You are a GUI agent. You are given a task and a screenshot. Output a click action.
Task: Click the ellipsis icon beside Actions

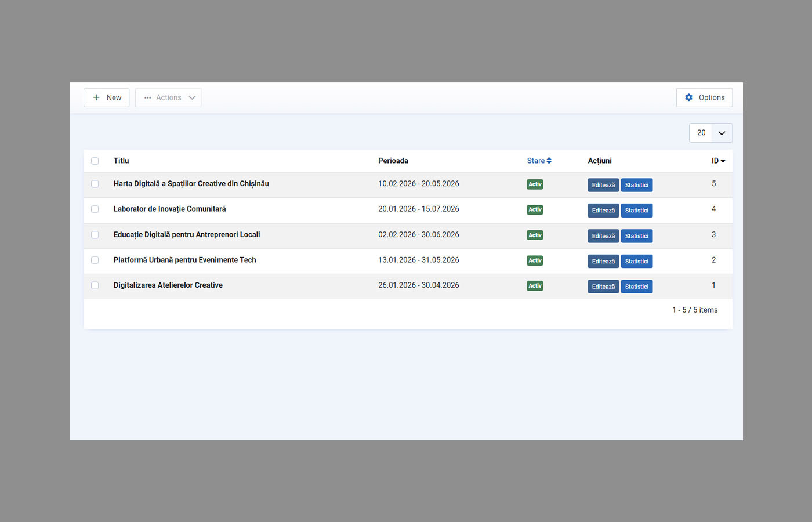tap(147, 98)
